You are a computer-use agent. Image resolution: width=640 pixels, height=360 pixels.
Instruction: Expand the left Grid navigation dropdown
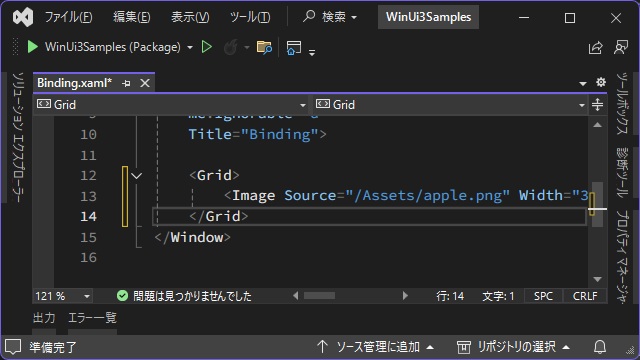tap(302, 105)
